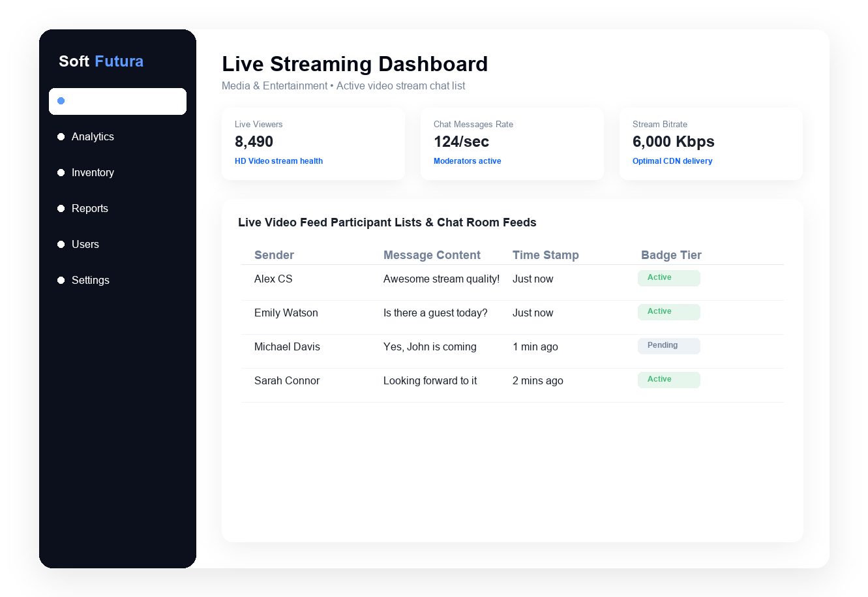
Task: Open the Live Viewers stat card
Action: tap(313, 144)
